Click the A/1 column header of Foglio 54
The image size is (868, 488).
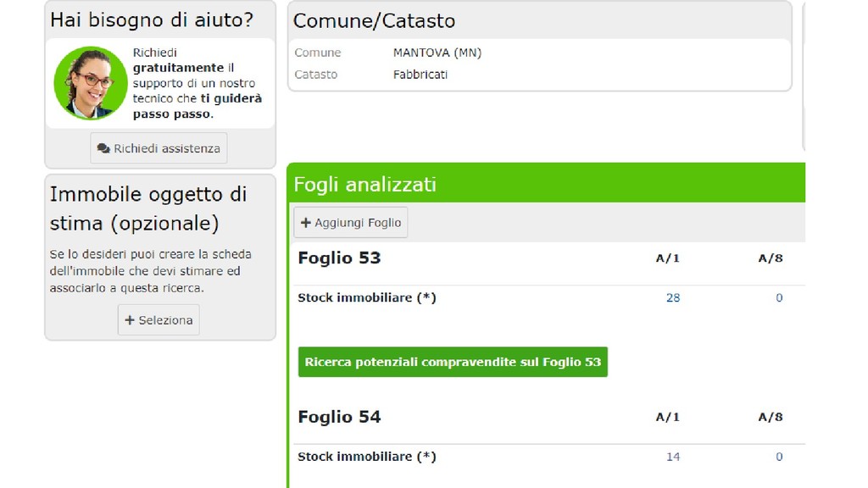point(668,417)
